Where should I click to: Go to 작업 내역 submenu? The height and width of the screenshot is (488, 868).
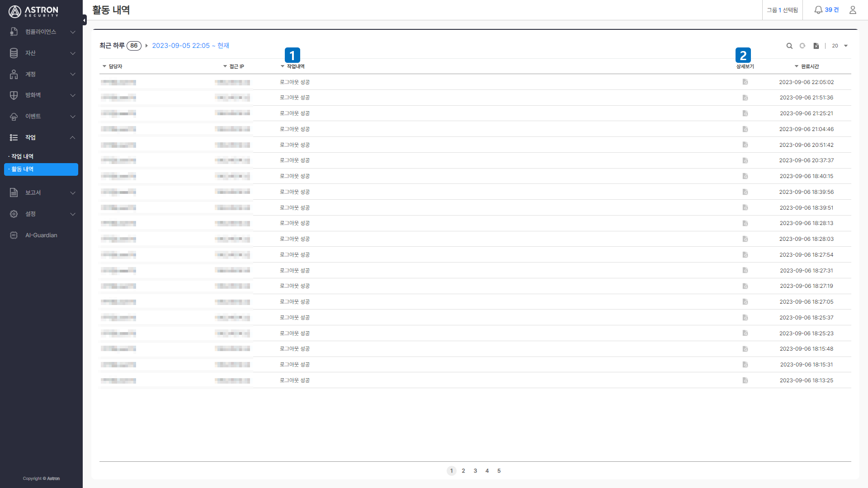tap(22, 156)
